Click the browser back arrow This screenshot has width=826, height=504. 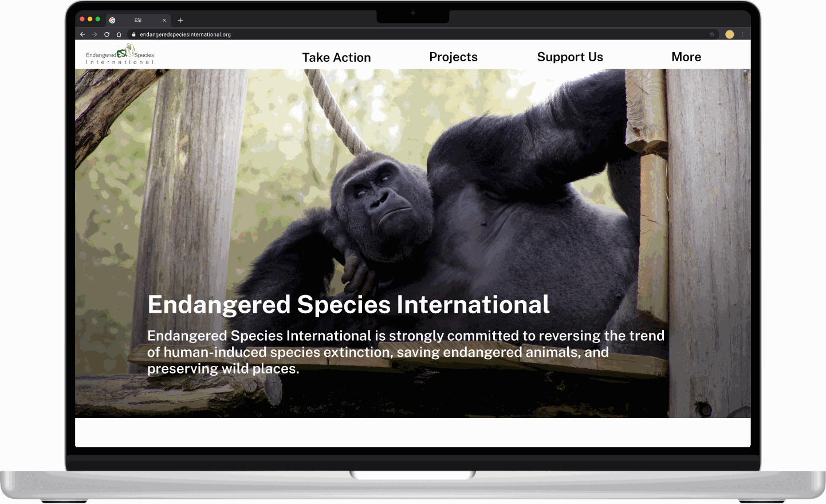(x=82, y=34)
